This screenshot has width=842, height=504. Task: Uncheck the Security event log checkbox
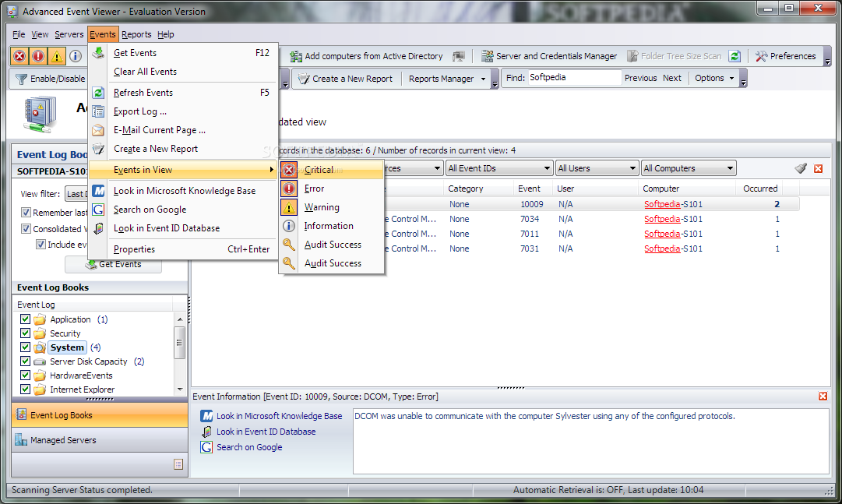25,333
